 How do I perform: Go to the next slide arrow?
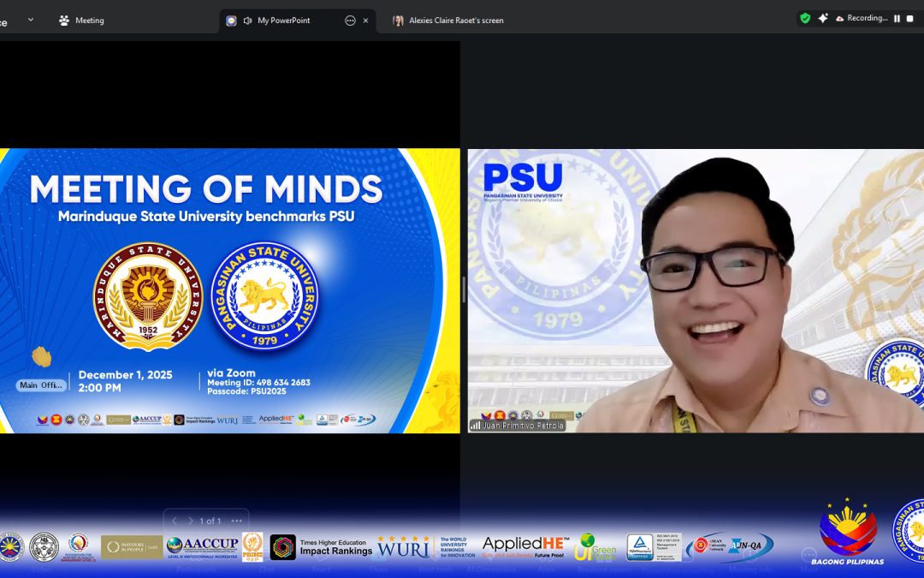pos(191,521)
